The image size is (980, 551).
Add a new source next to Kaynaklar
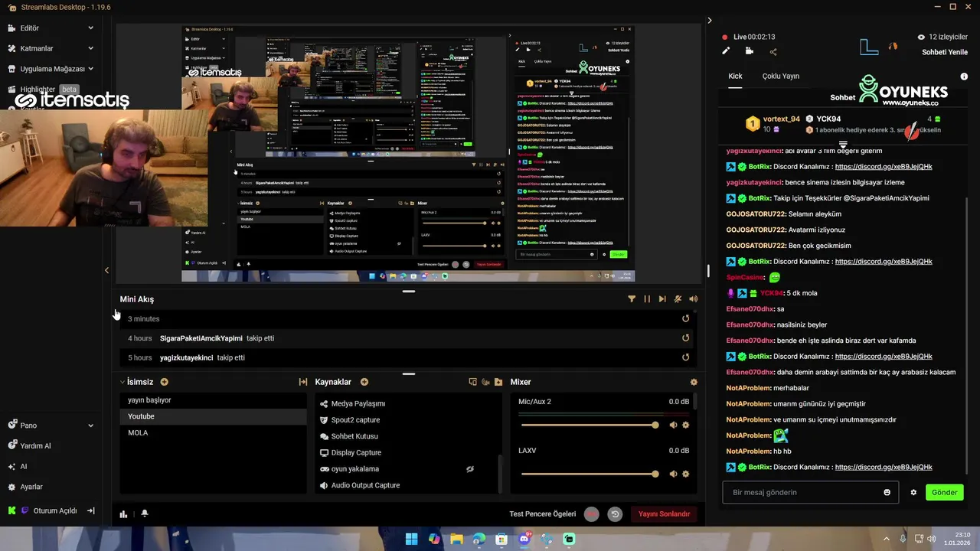coord(364,382)
